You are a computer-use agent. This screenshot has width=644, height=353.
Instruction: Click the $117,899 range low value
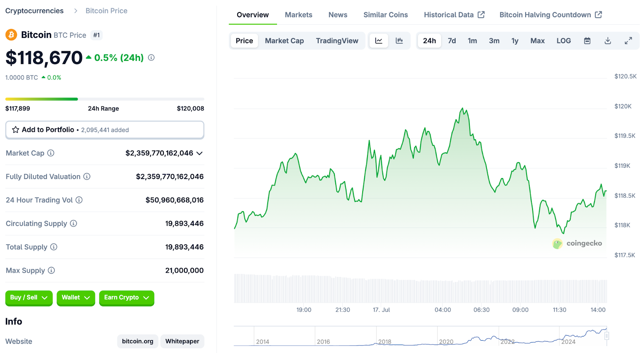(x=18, y=108)
